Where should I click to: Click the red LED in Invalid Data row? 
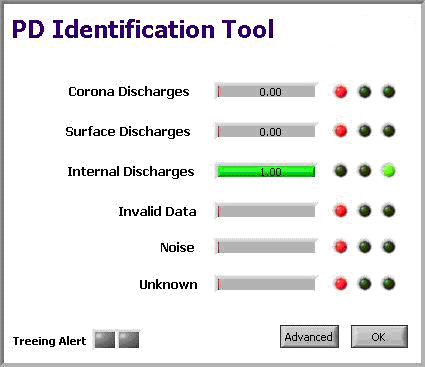[x=341, y=211]
